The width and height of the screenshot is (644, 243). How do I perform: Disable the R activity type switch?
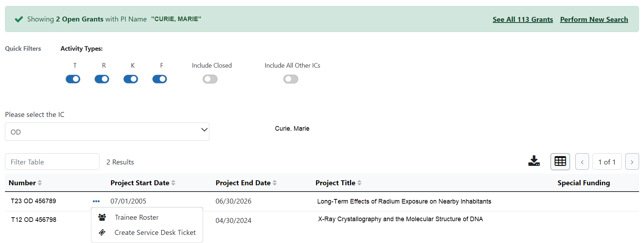(x=102, y=79)
